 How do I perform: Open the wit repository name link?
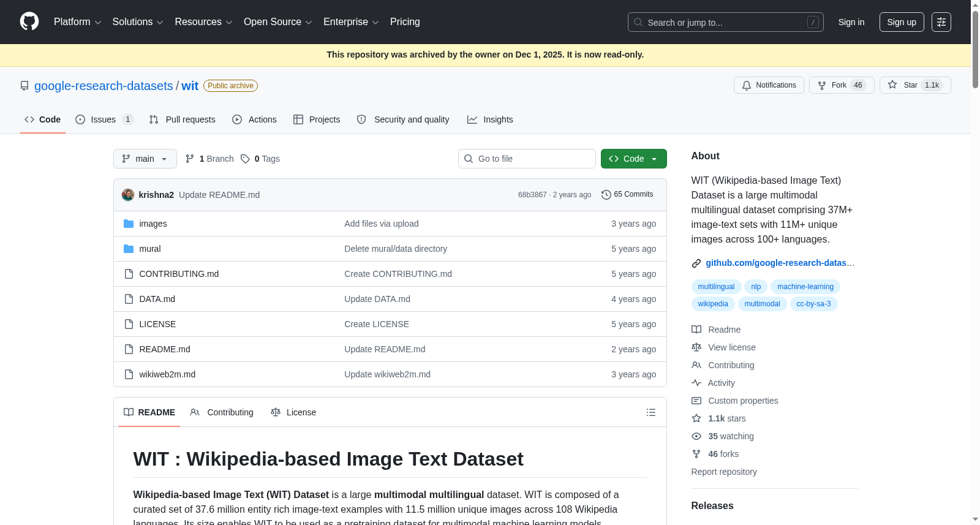click(190, 86)
